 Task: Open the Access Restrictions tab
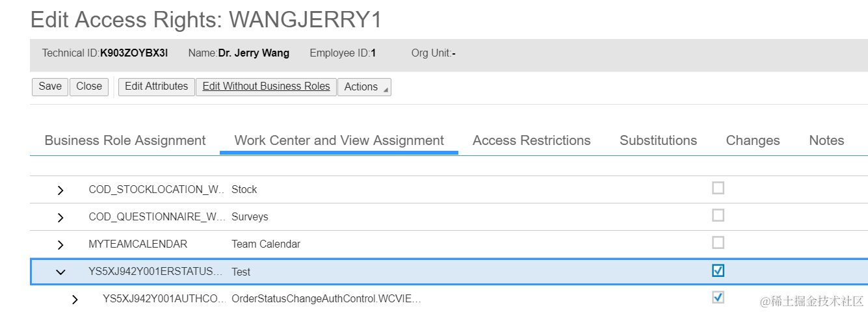click(531, 140)
